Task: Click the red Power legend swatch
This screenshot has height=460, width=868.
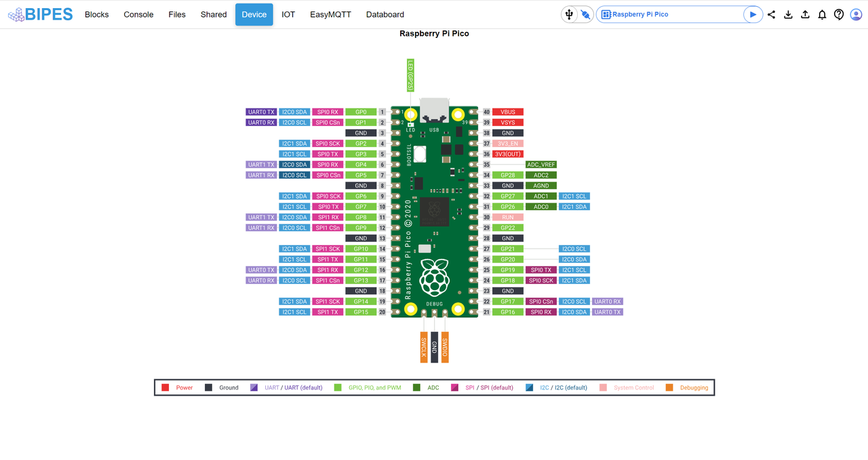Action: point(165,388)
